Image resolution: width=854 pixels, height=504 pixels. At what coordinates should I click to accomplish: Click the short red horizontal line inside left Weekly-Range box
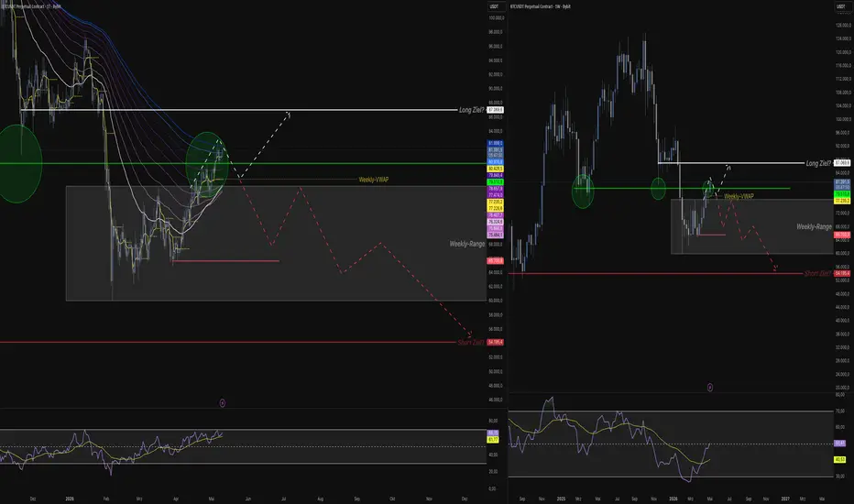(226, 261)
